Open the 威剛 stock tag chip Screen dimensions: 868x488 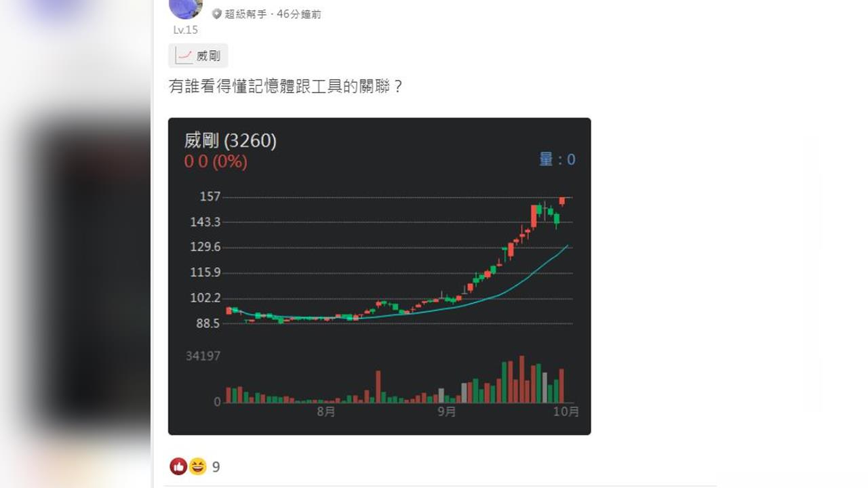(x=198, y=56)
